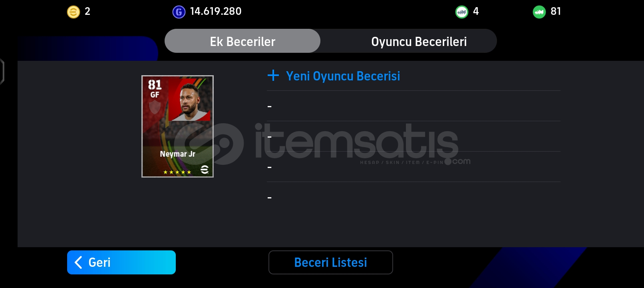Select the fourth empty skill slot

point(413,197)
